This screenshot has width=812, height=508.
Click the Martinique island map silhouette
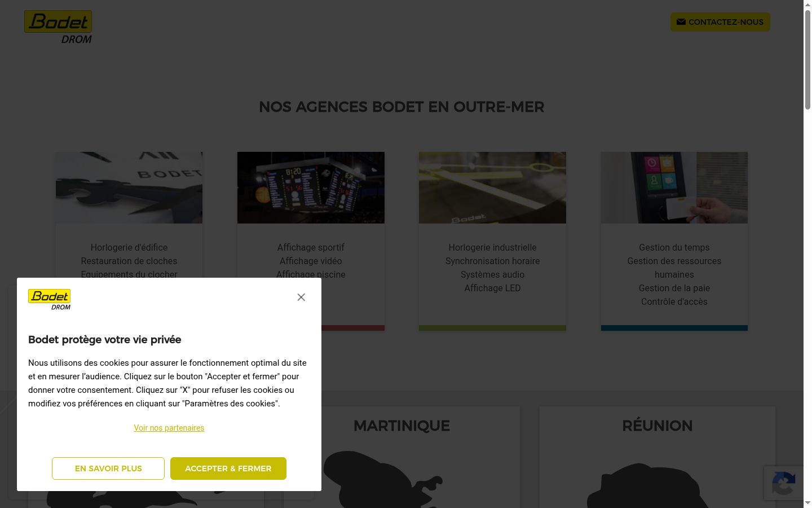tap(383, 480)
